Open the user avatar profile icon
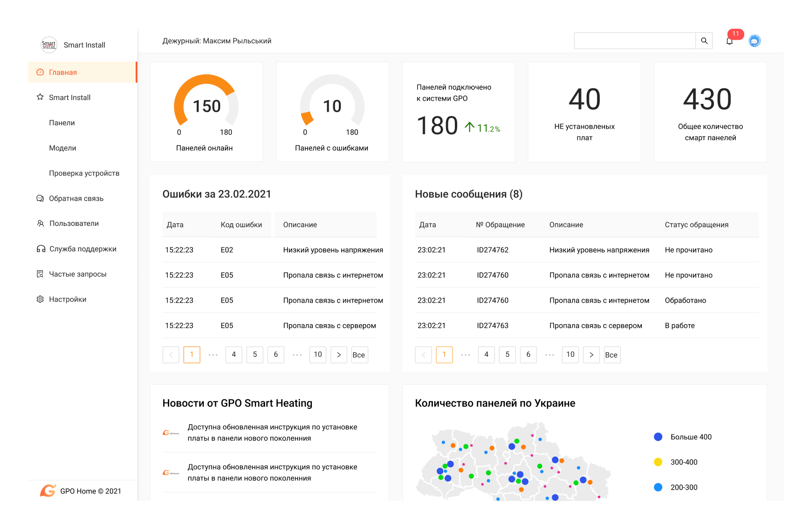This screenshot has height=529, width=812. [x=754, y=41]
